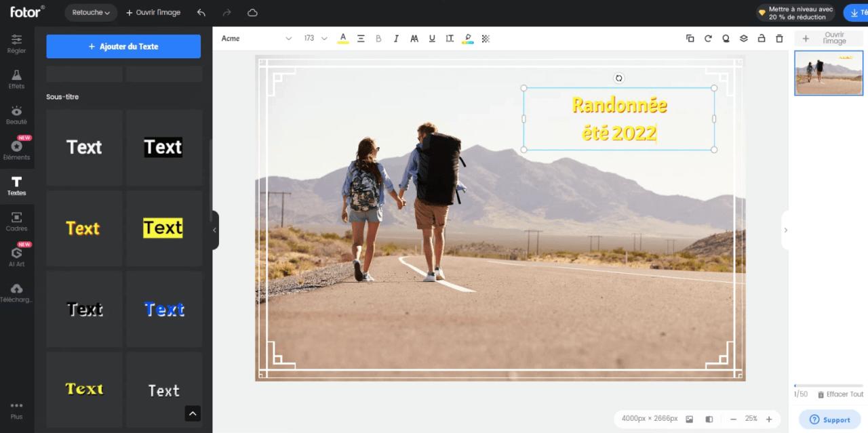Undo the last action
Image resolution: width=868 pixels, height=433 pixels.
coord(201,12)
